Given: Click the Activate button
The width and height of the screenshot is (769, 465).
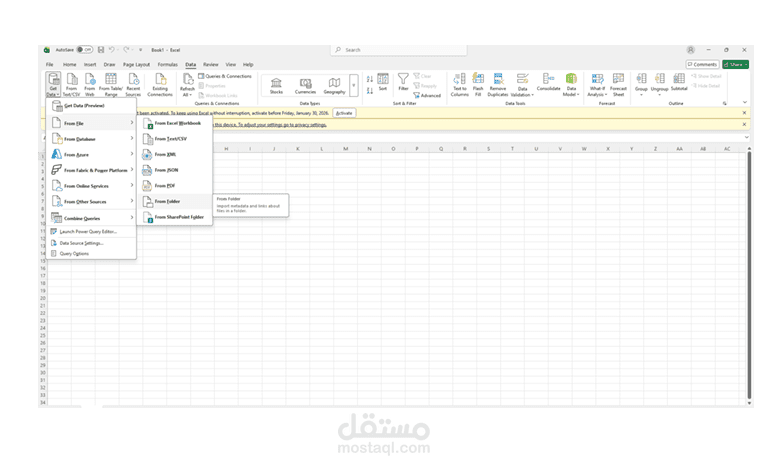Looking at the screenshot, I should [x=344, y=113].
